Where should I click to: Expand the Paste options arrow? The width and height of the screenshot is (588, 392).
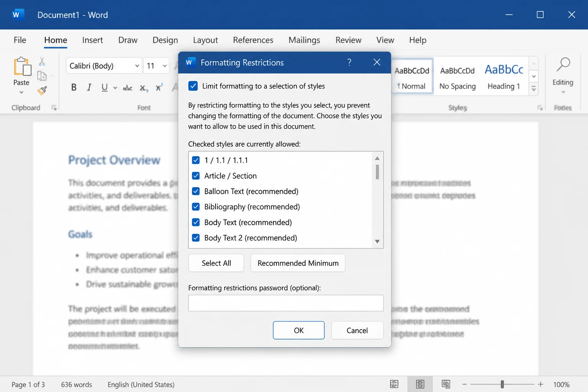pyautogui.click(x=21, y=92)
